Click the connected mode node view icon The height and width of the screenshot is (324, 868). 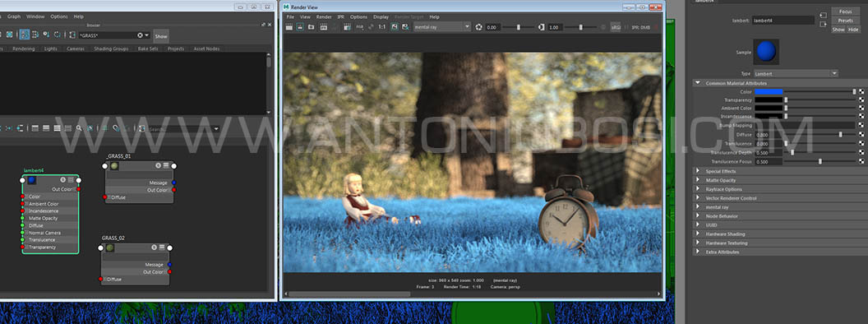pyautogui.click(x=46, y=128)
